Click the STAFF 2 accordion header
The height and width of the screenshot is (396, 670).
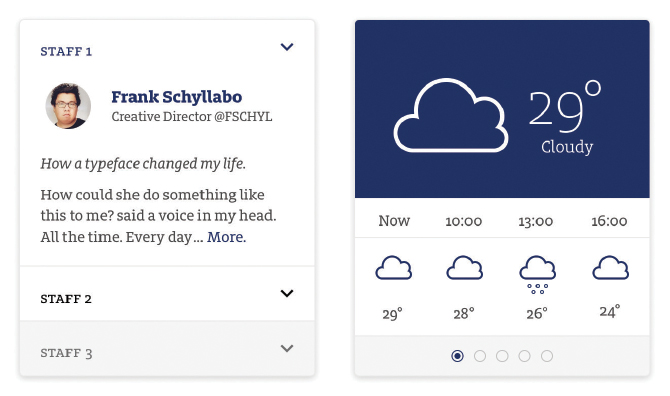point(167,293)
